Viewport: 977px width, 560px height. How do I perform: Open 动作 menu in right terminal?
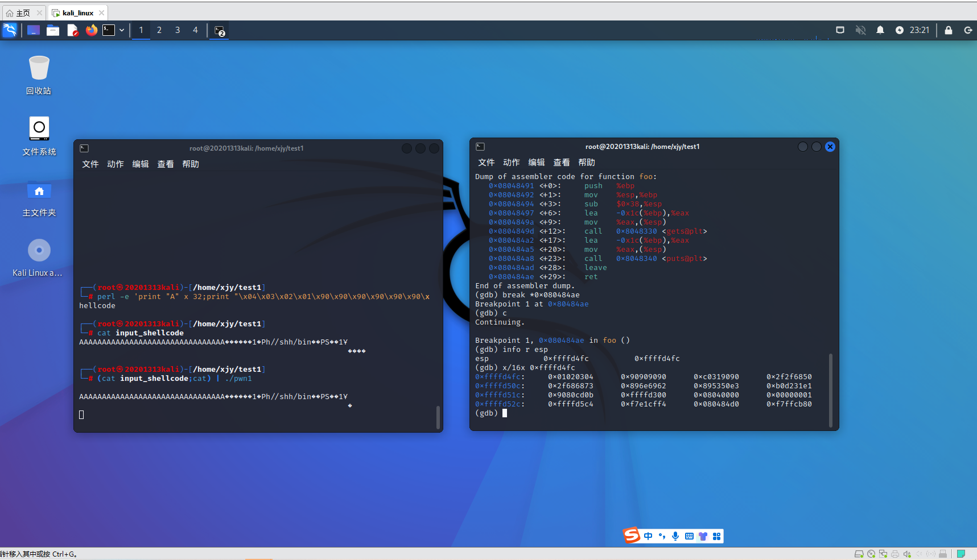512,163
